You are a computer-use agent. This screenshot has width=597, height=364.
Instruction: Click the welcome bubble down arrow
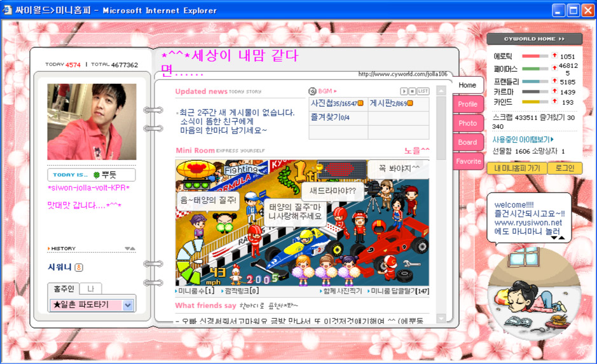click(554, 238)
